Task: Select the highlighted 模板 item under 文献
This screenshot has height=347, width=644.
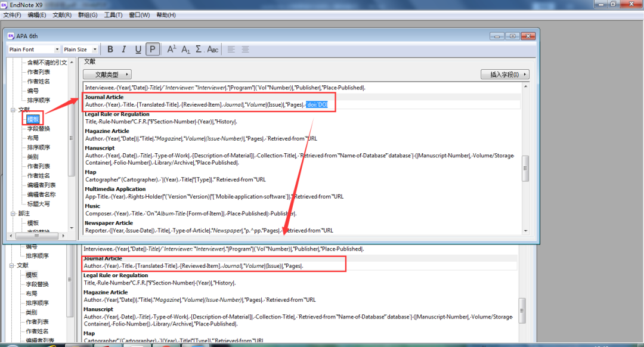Action: (x=33, y=119)
